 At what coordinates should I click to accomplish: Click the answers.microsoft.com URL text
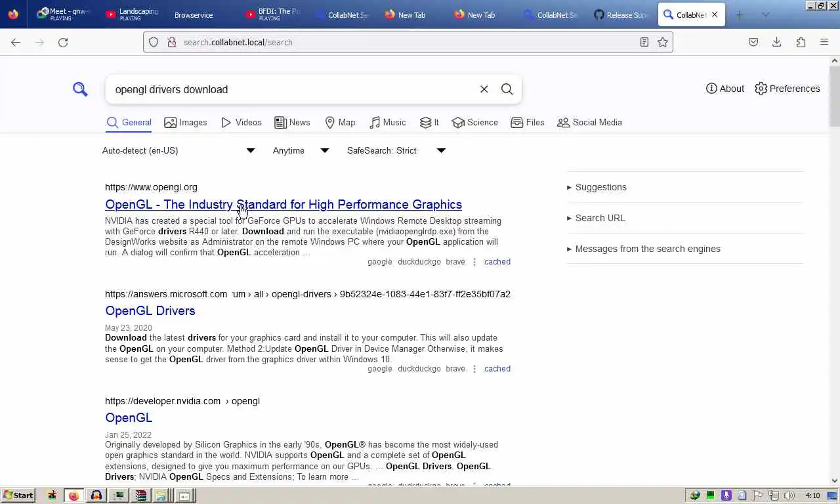tap(166, 294)
